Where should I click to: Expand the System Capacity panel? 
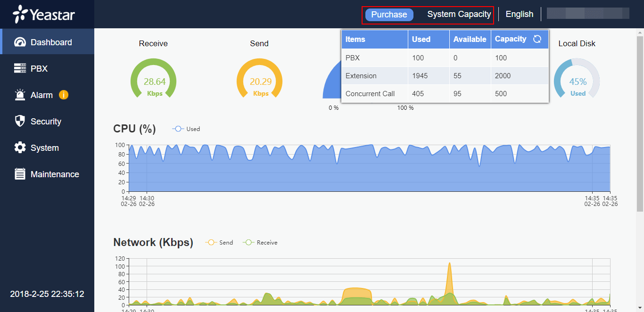point(459,14)
